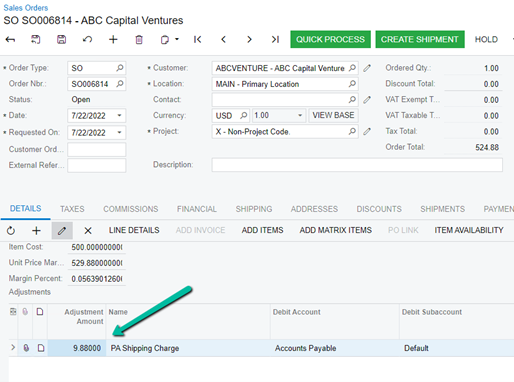Delete row with X icon
514x382 pixels.
point(88,230)
